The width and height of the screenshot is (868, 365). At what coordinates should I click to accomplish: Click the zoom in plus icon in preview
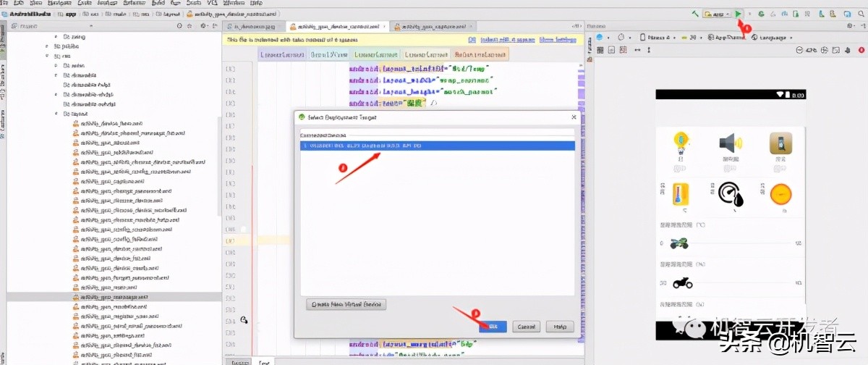coord(824,49)
